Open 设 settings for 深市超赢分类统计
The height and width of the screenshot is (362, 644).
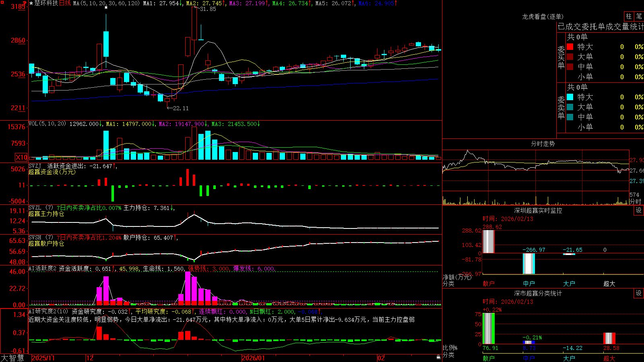tap(639, 293)
